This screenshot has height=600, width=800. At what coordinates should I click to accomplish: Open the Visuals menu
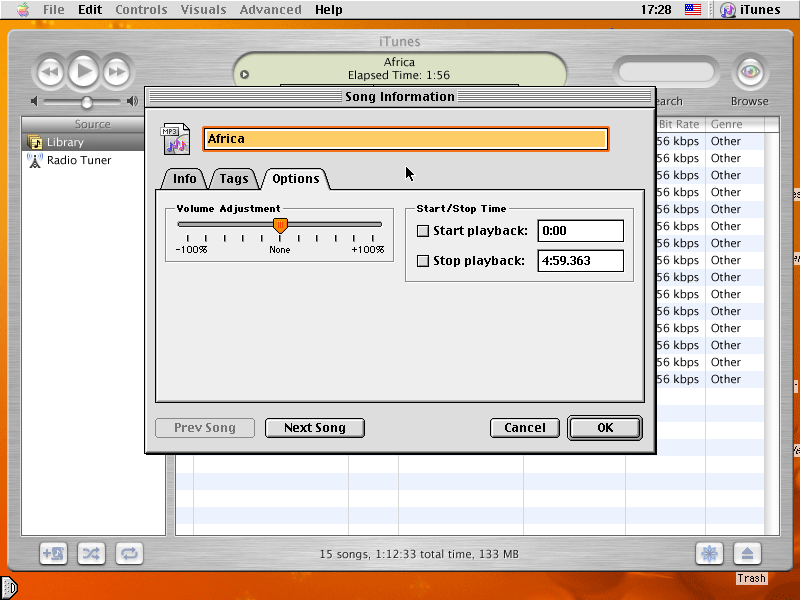pos(203,10)
